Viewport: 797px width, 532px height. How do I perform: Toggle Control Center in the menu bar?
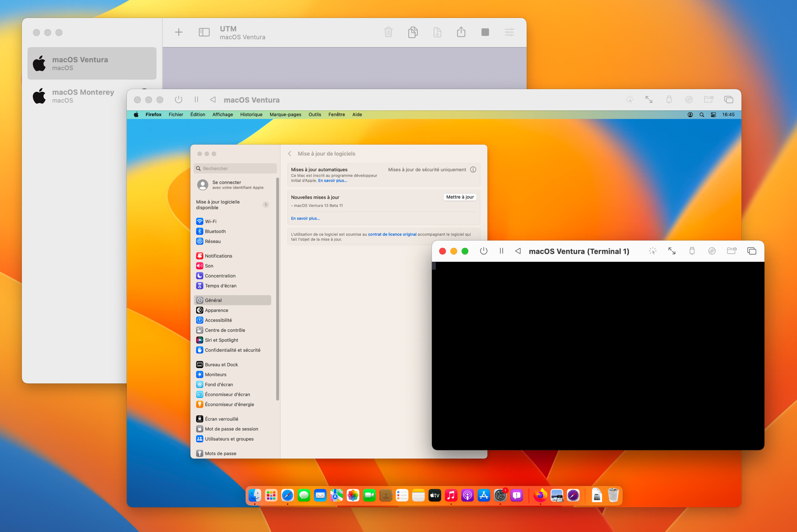point(713,115)
